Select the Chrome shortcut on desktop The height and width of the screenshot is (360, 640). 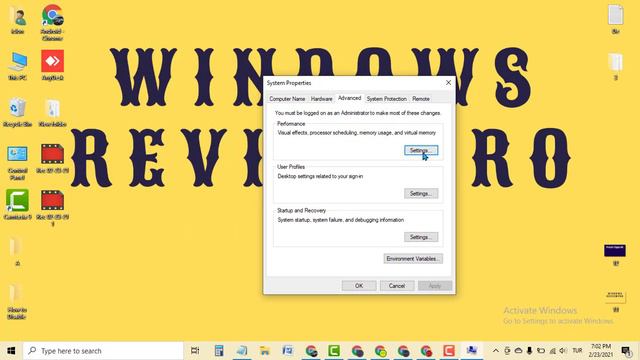(x=52, y=22)
